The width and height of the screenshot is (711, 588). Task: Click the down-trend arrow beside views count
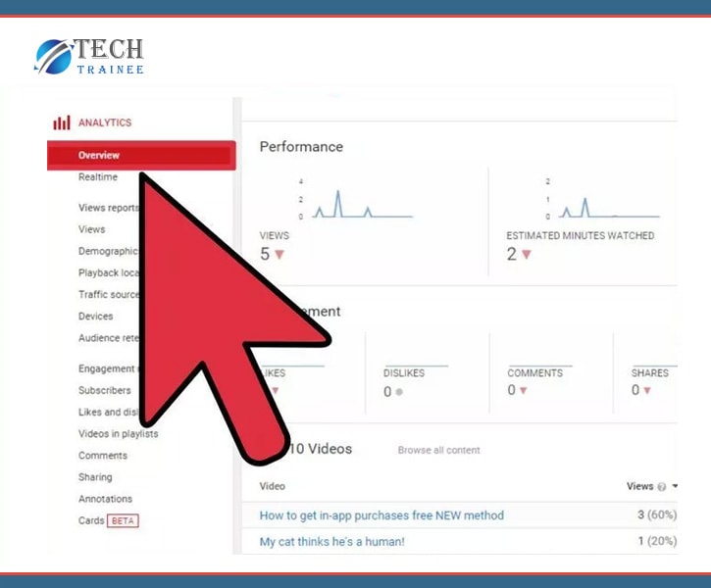(279, 255)
